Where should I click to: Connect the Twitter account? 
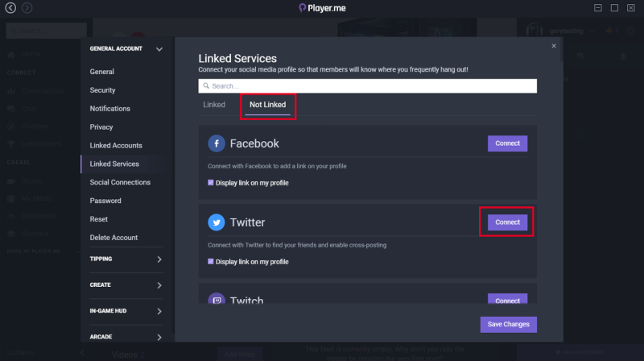(x=507, y=222)
